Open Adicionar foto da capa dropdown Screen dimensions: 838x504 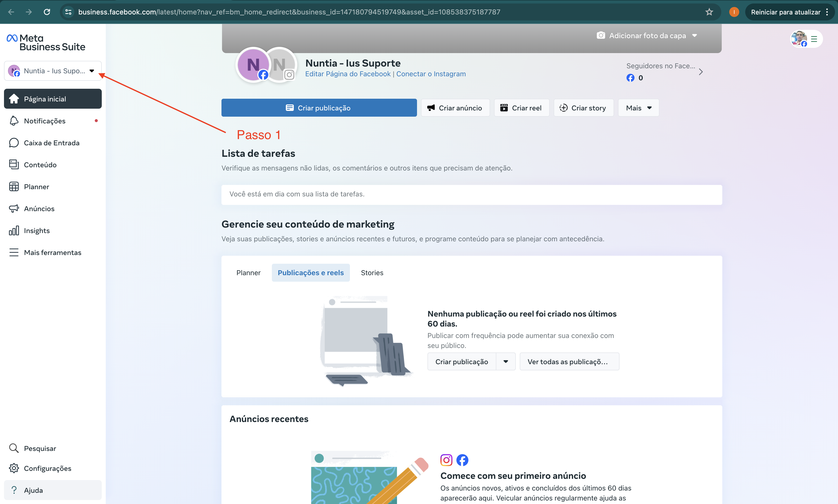click(x=647, y=35)
